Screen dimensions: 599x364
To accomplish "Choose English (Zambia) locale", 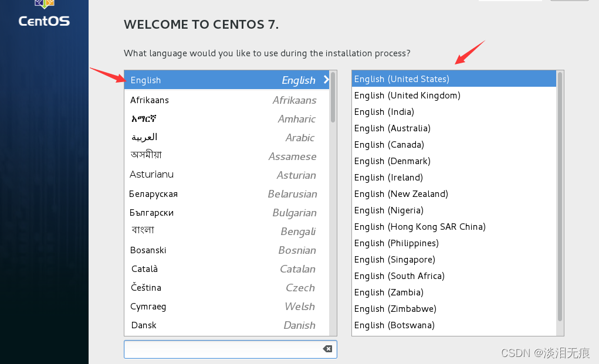I will (454, 292).
